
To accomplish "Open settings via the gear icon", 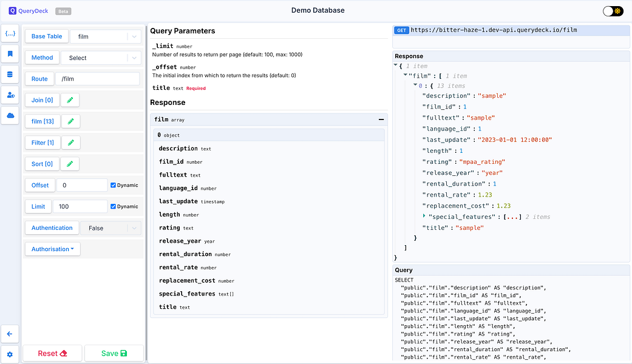I will click(x=10, y=354).
